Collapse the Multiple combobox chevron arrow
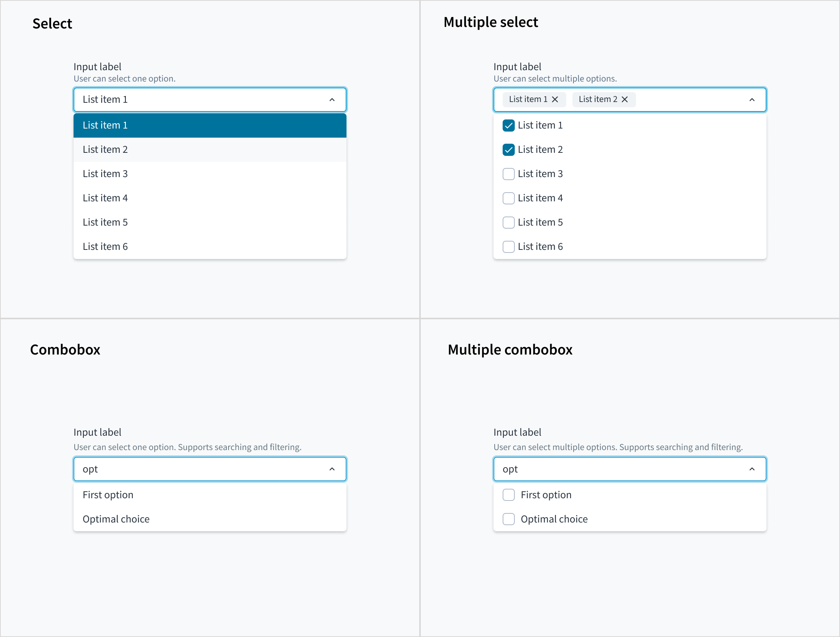Viewport: 840px width, 637px height. (752, 469)
